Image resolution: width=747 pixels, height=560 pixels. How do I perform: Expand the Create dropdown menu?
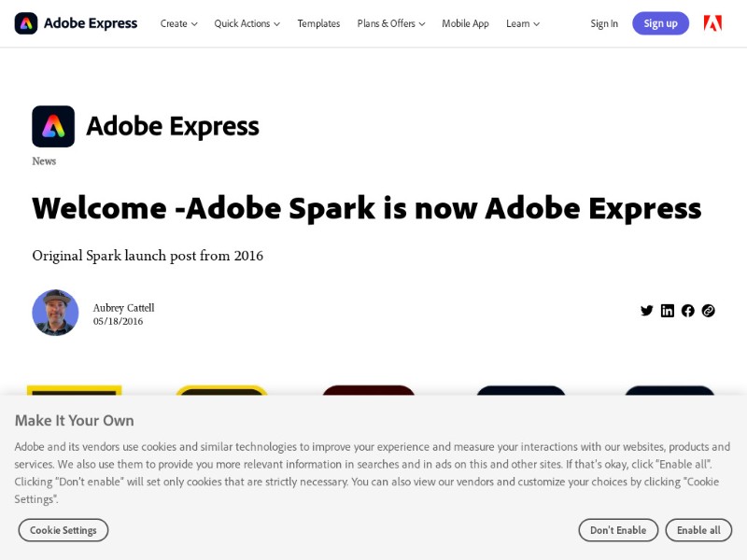pos(178,23)
